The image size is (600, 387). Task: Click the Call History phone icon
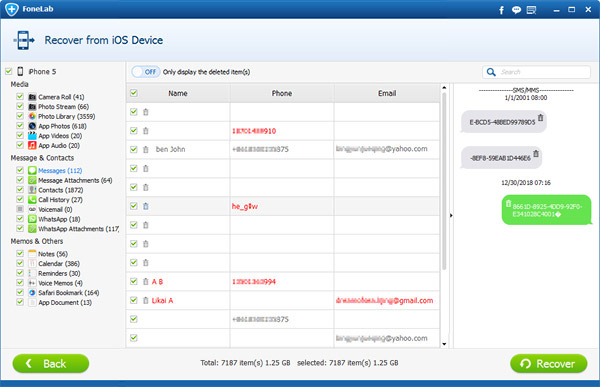32,199
